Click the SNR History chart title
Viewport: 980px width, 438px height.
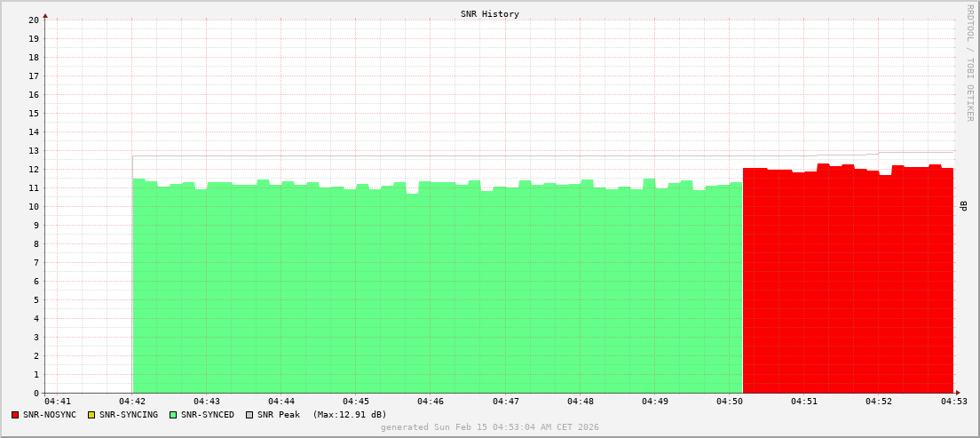tap(490, 14)
